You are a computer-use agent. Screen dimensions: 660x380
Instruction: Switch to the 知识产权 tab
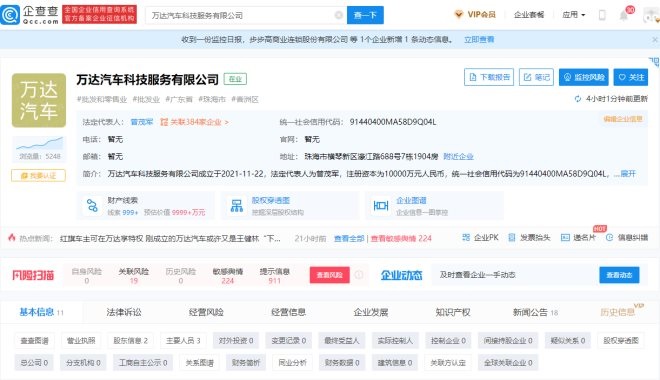(x=453, y=312)
